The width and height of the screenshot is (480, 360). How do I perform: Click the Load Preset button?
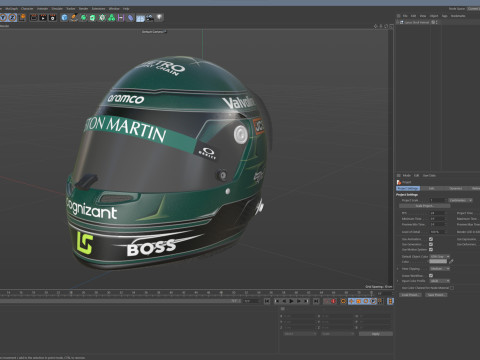point(410,295)
